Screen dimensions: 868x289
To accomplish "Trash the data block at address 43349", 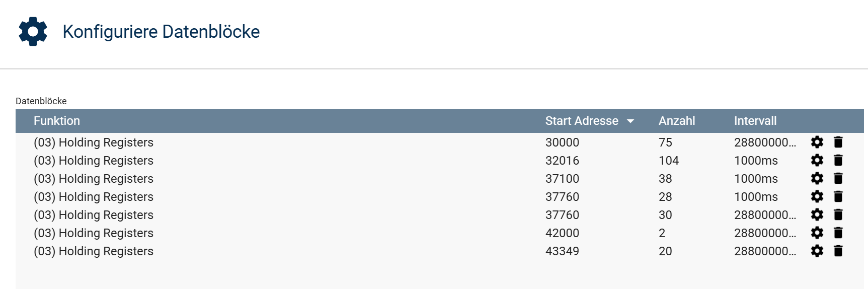I will [x=838, y=251].
